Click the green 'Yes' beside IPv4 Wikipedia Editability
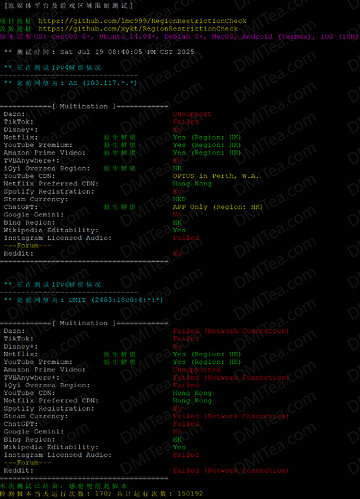 (x=179, y=230)
